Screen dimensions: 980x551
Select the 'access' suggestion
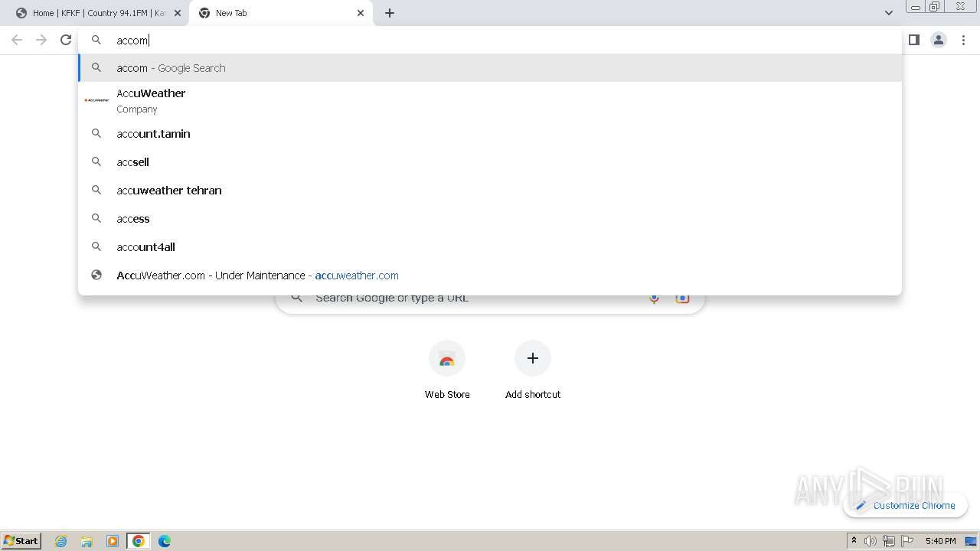point(490,219)
